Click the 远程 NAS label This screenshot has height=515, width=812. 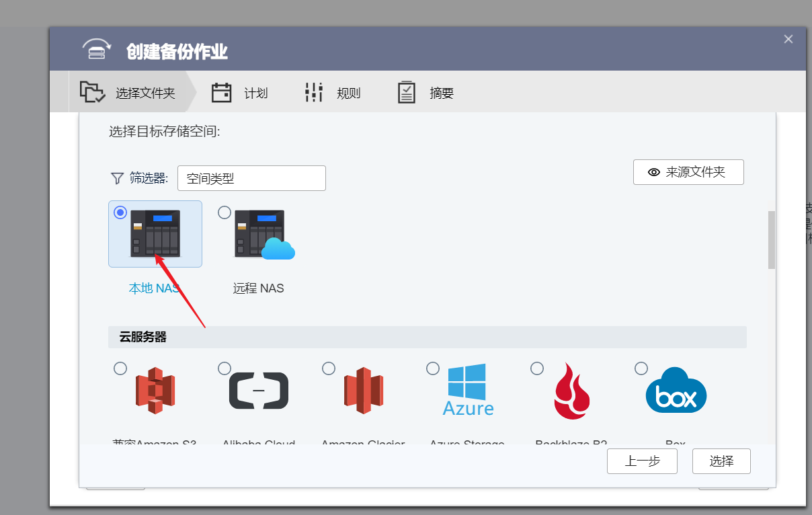click(259, 288)
